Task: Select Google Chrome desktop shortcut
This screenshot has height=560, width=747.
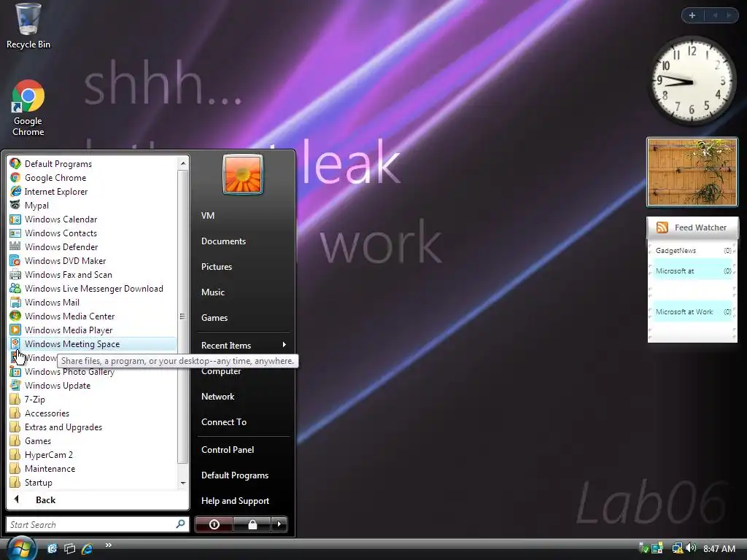Action: point(28,109)
